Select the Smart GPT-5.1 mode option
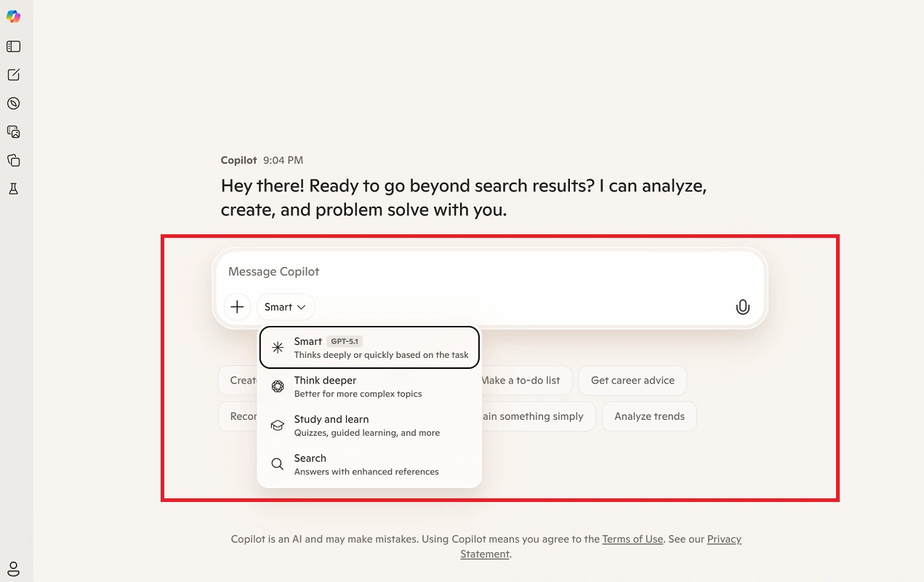 coord(369,348)
